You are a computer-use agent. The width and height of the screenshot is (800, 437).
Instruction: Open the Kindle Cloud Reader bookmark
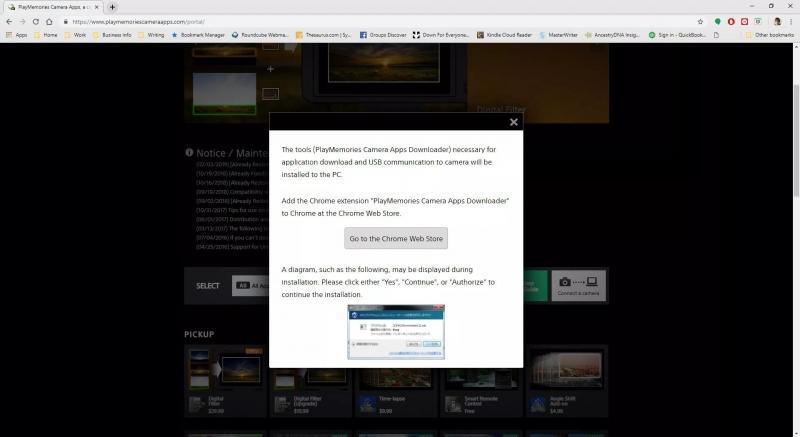coord(505,35)
